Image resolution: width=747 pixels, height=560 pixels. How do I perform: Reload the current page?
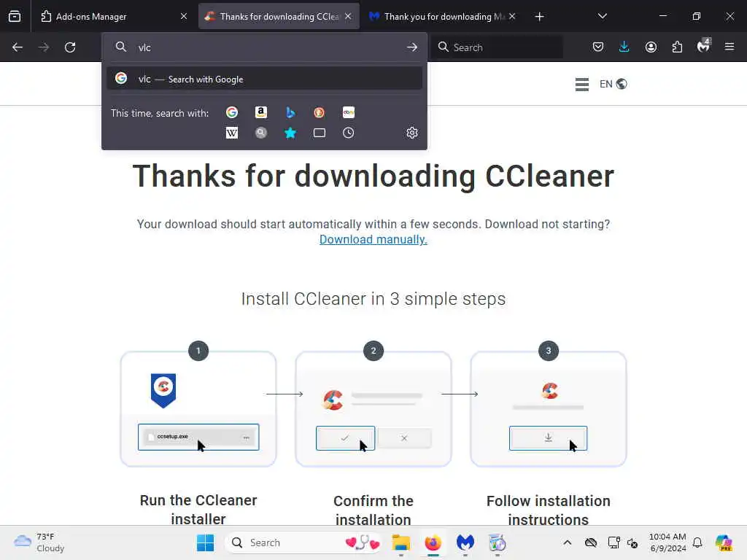[x=70, y=47]
